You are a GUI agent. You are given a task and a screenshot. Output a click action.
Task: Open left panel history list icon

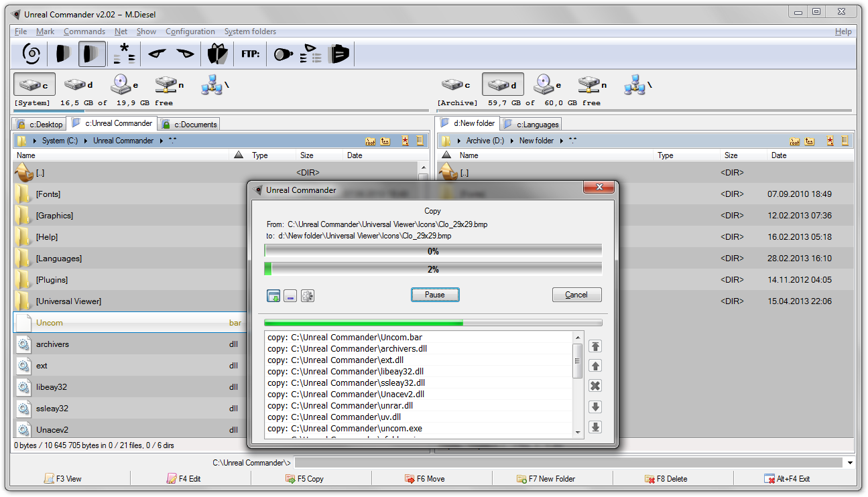[420, 141]
